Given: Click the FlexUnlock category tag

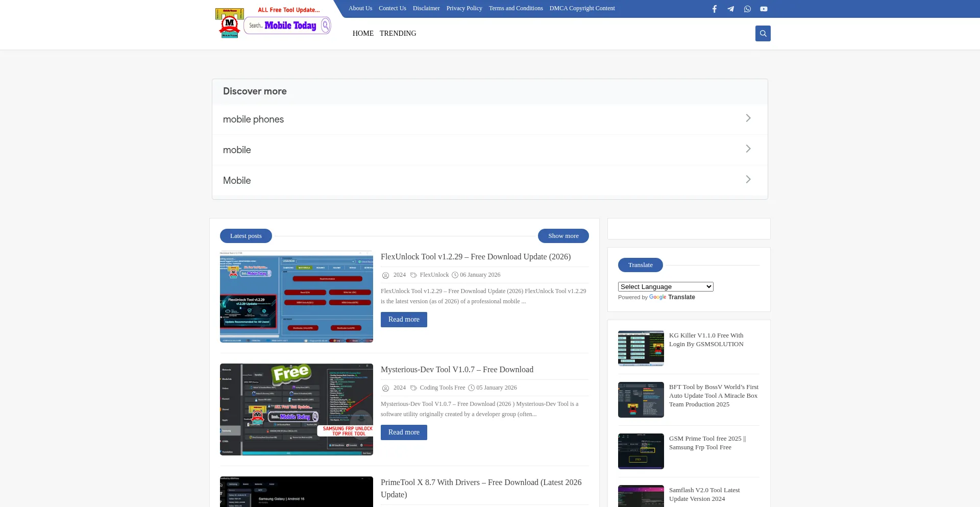Looking at the screenshot, I should pyautogui.click(x=434, y=275).
